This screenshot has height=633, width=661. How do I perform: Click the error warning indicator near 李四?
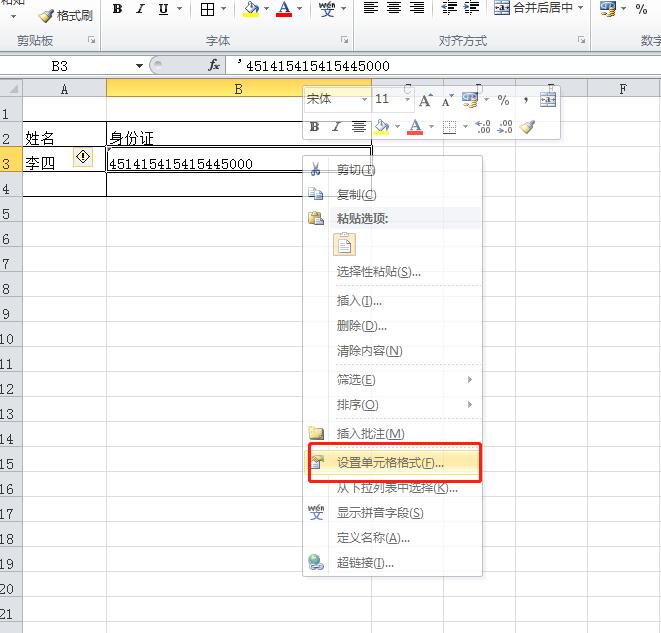pos(83,157)
